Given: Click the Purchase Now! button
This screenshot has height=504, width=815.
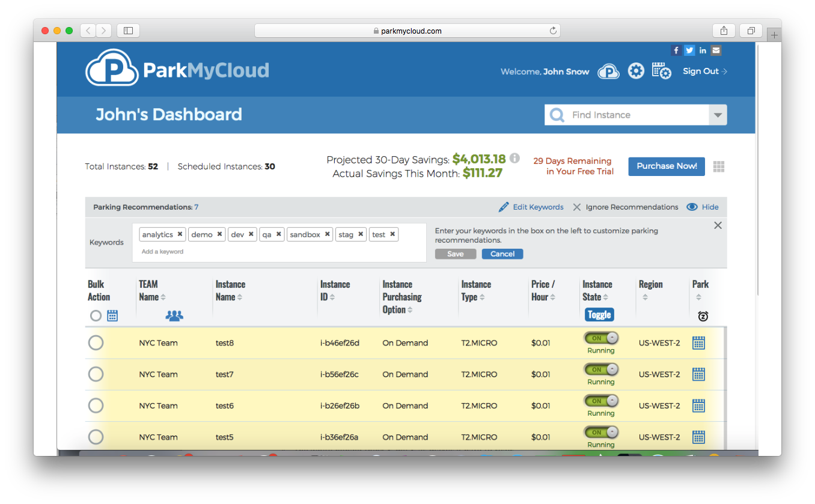Looking at the screenshot, I should tap(667, 166).
